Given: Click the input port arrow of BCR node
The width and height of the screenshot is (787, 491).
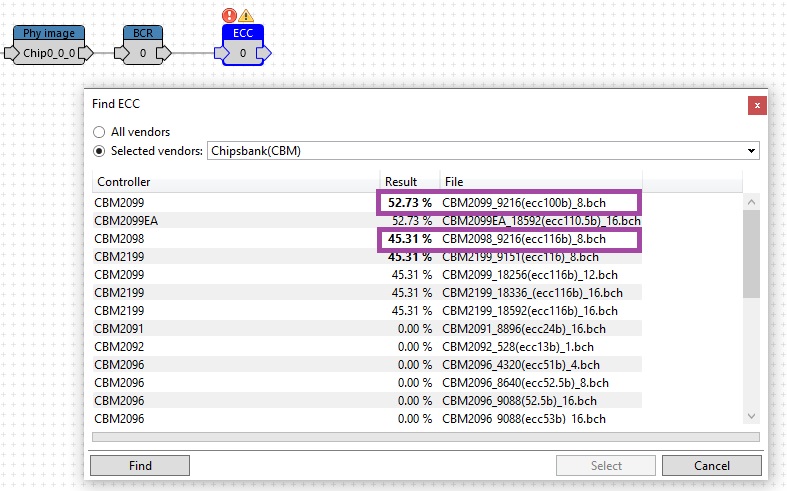Looking at the screenshot, I should [x=122, y=53].
